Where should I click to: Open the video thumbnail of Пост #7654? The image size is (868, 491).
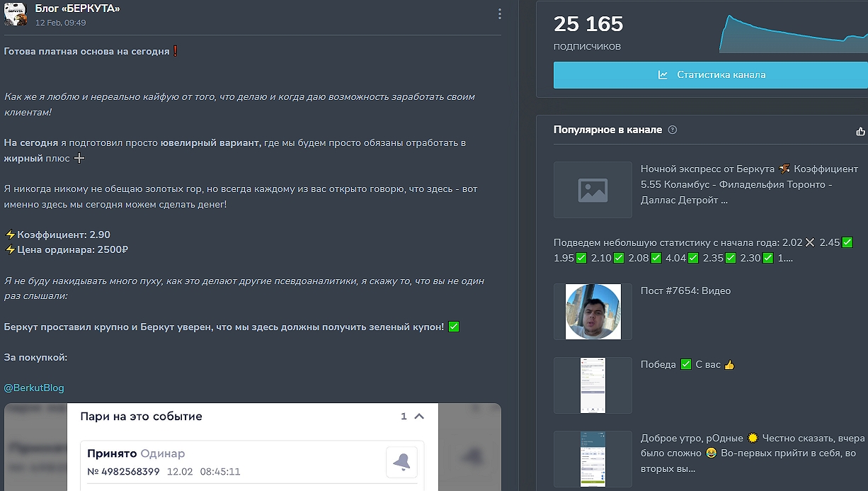click(x=593, y=312)
